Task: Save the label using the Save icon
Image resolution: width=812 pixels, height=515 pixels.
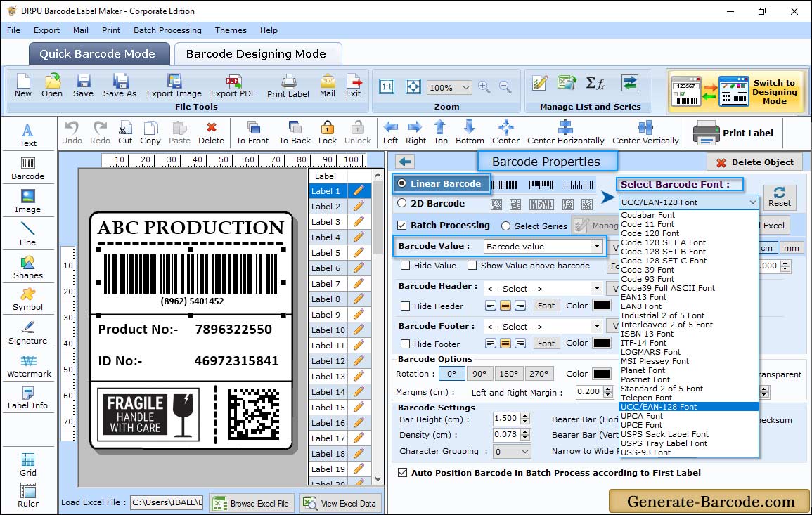Action: coord(83,86)
